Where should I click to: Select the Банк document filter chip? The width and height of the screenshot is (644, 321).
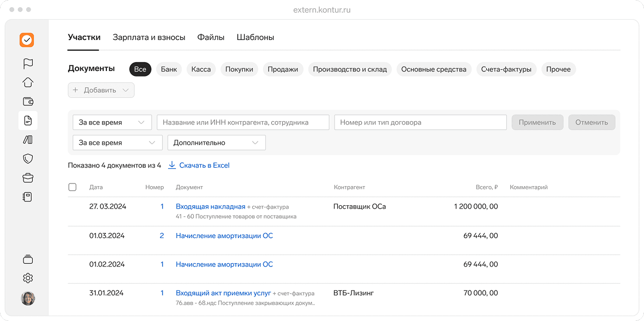169,69
